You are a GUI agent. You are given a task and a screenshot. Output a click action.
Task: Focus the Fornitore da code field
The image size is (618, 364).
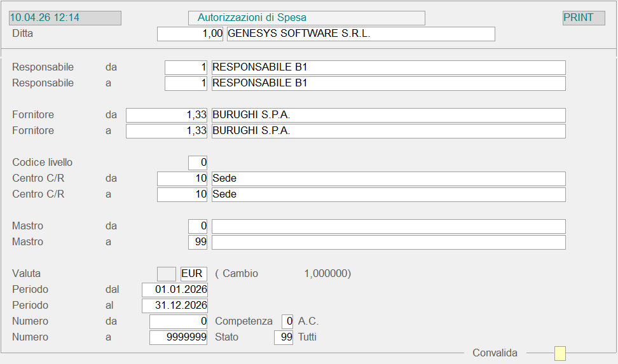coord(167,115)
